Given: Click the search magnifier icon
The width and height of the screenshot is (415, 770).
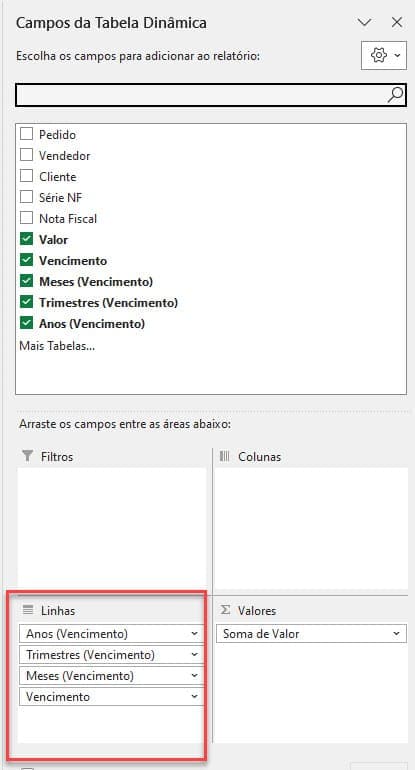Looking at the screenshot, I should (395, 95).
